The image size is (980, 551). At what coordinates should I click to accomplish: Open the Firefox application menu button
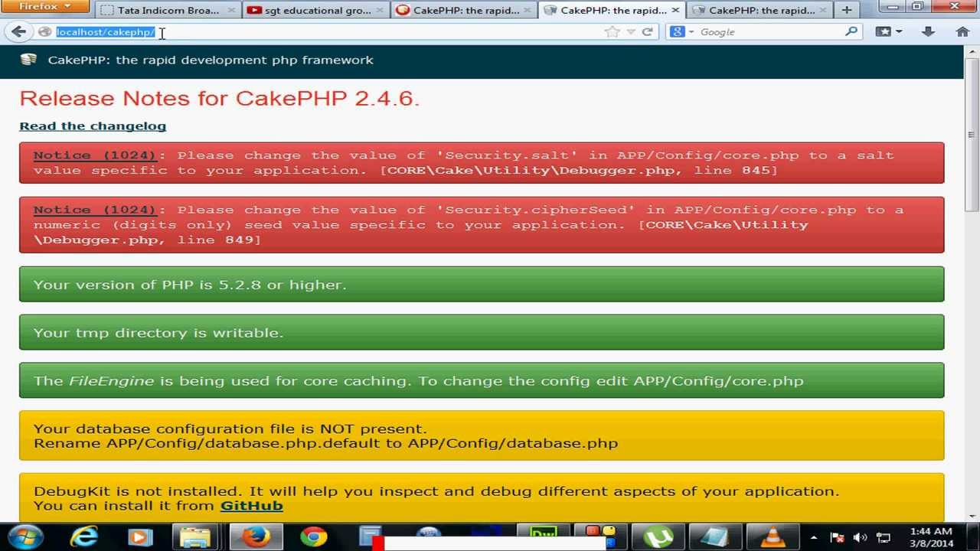(x=45, y=6)
